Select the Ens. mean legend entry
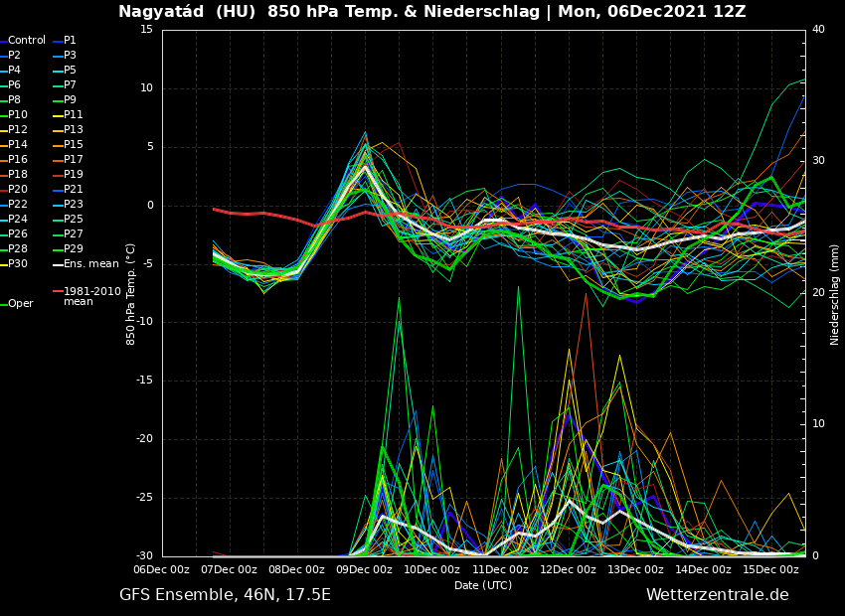This screenshot has height=616, width=845. click(90, 264)
